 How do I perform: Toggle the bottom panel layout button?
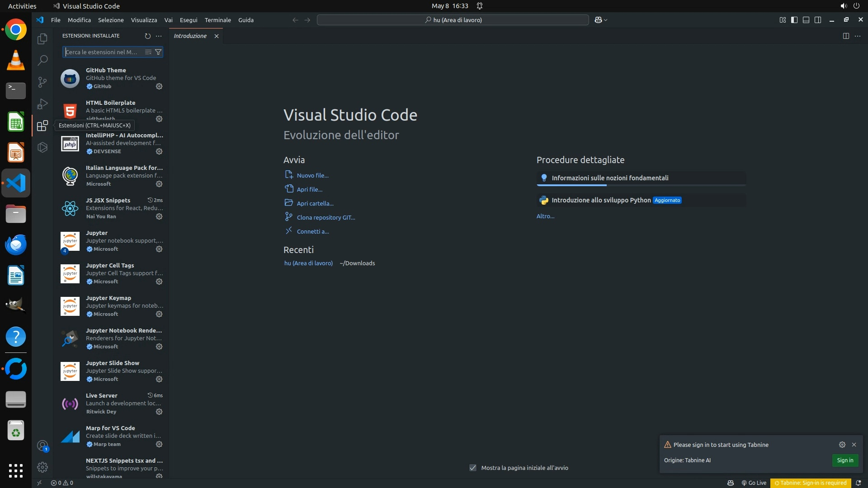[x=806, y=20]
